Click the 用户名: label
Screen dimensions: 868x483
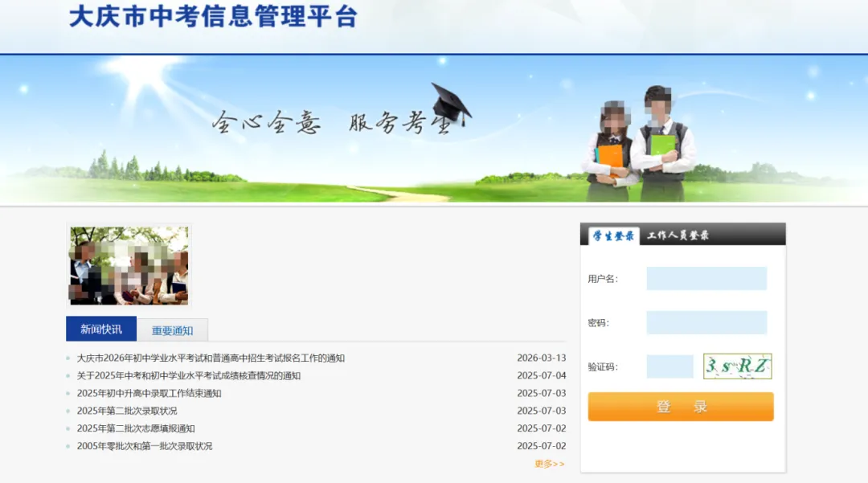603,279
